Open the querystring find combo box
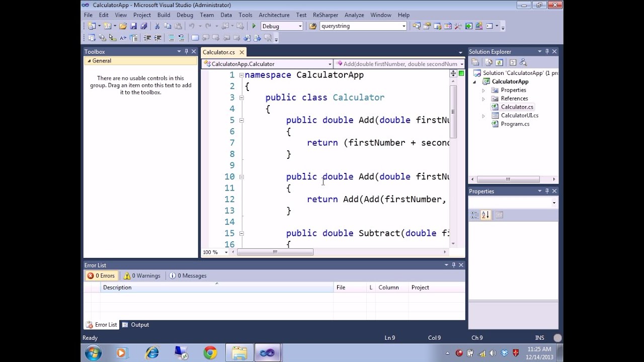The height and width of the screenshot is (362, 644). click(x=404, y=26)
